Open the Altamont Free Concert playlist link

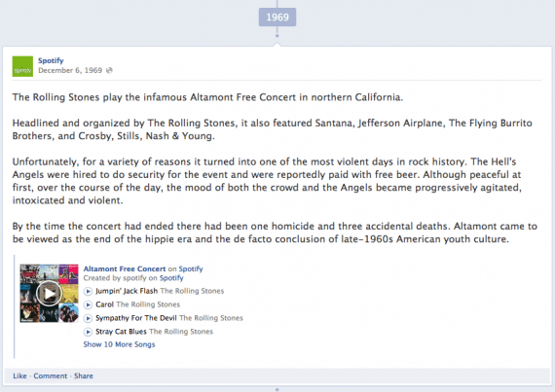pos(125,268)
